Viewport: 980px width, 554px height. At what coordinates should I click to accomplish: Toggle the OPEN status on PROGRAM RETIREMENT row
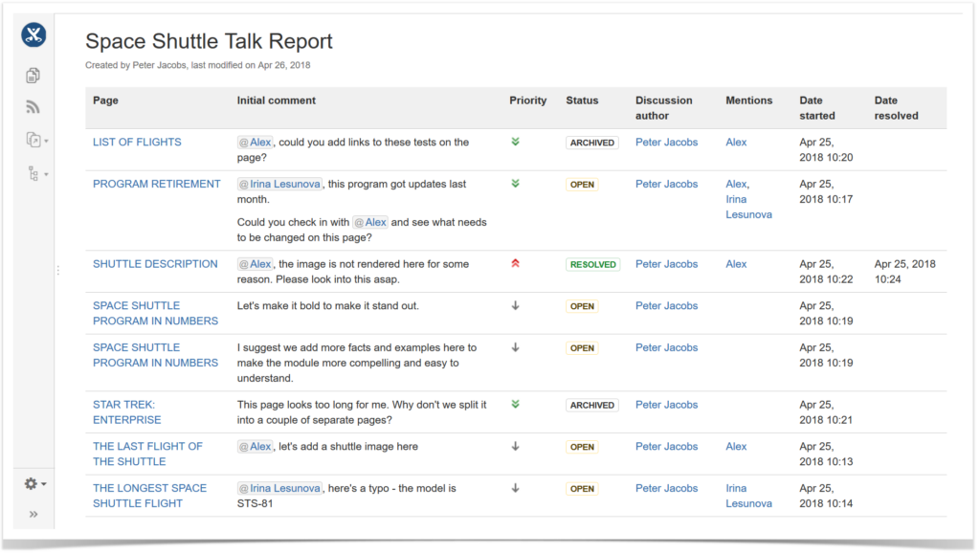point(582,184)
